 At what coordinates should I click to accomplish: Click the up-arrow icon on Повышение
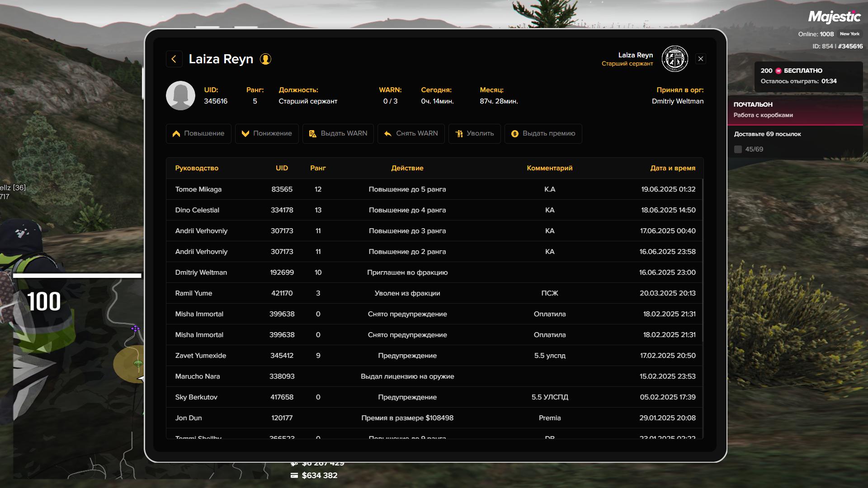[176, 134]
